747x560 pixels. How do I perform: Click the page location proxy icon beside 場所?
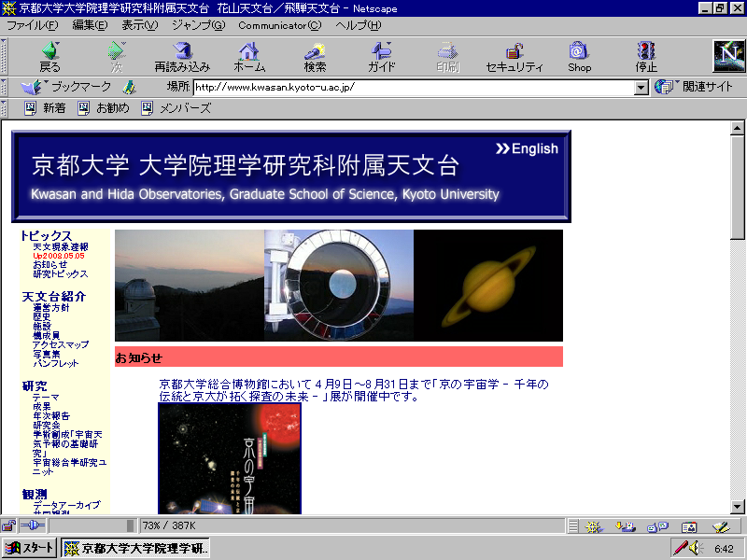coord(129,87)
